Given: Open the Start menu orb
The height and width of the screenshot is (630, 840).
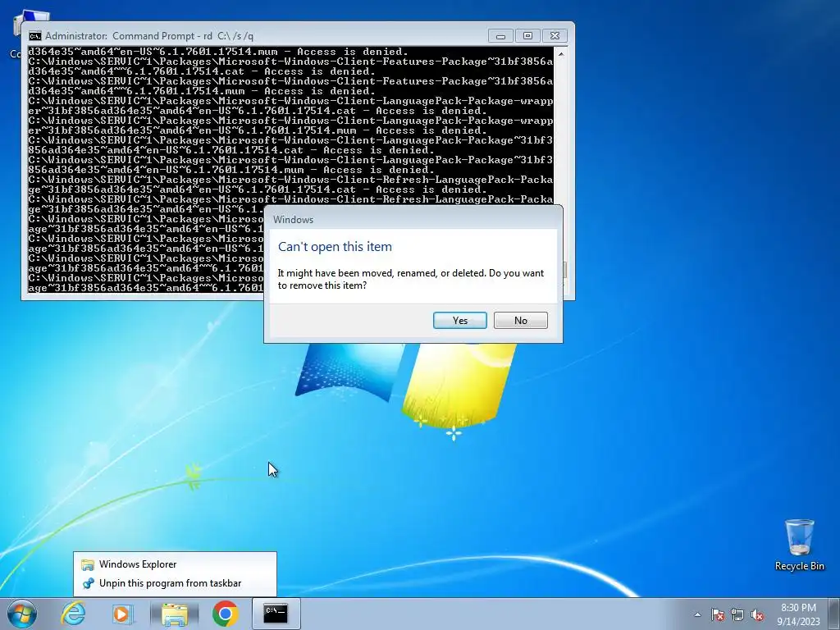Looking at the screenshot, I should pos(22,614).
